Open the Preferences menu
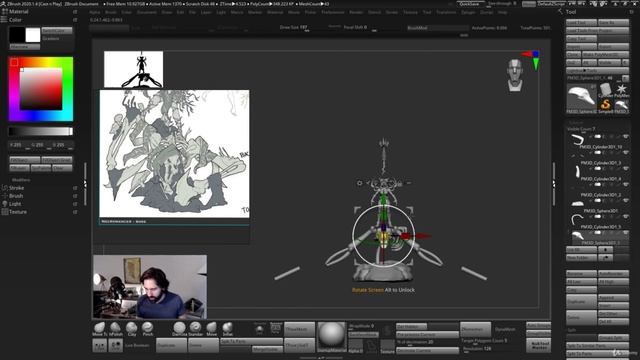Screen dimensions: 640x360 [333, 12]
